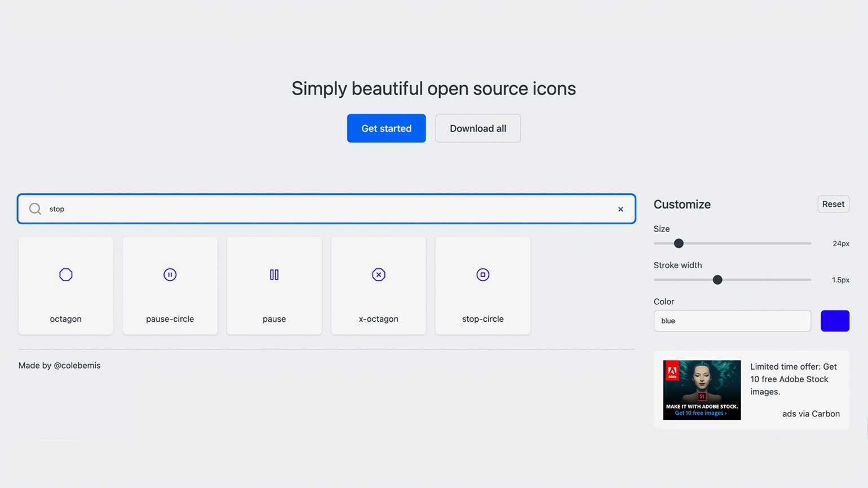Pick the stop-circle icon
This screenshot has height=488, width=868.
482,285
